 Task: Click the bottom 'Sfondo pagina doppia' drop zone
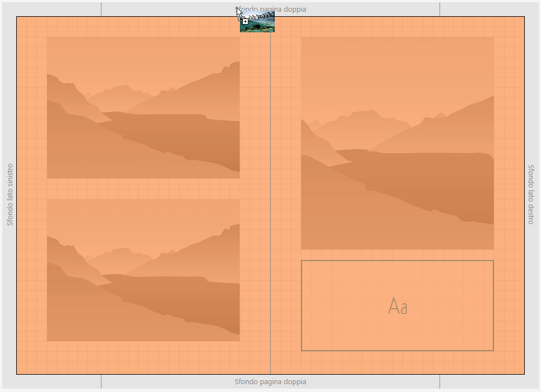tap(271, 382)
